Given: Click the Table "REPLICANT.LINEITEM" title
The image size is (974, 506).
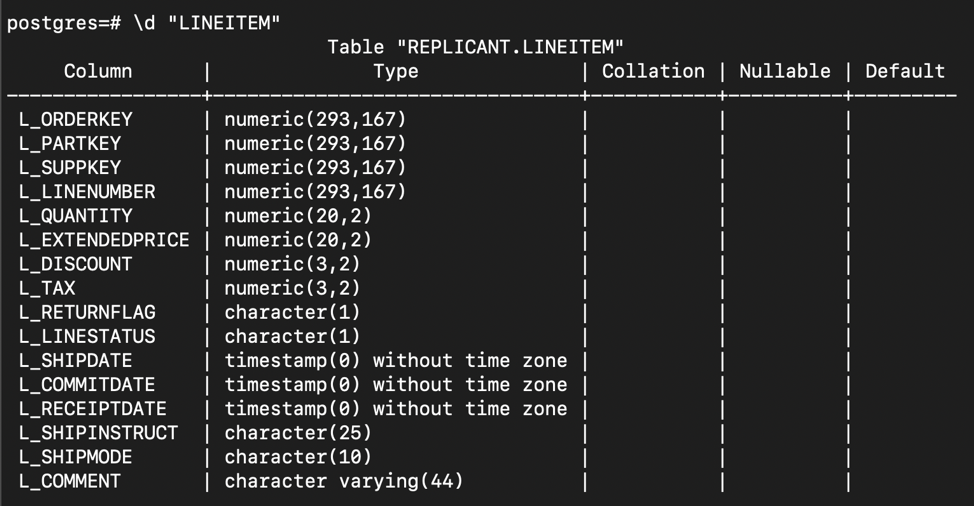Looking at the screenshot, I should [475, 47].
